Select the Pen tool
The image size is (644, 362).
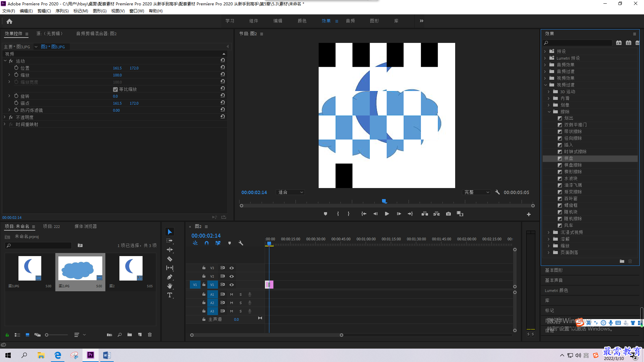coord(170,277)
